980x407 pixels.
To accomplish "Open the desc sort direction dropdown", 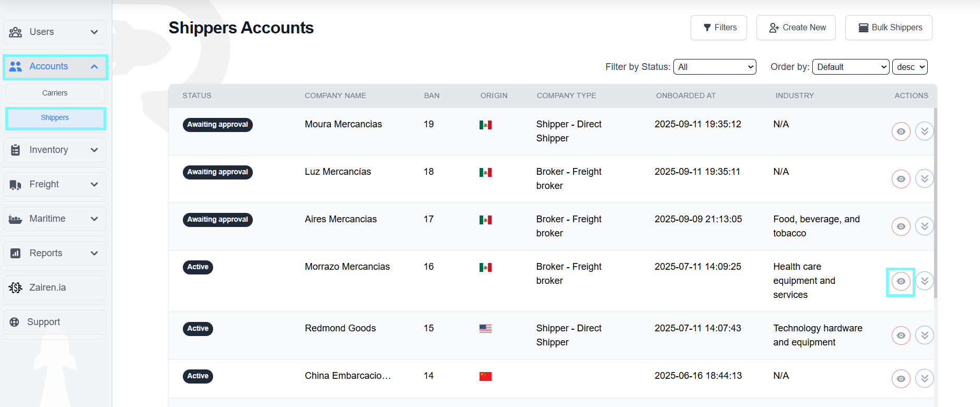I will coord(910,67).
